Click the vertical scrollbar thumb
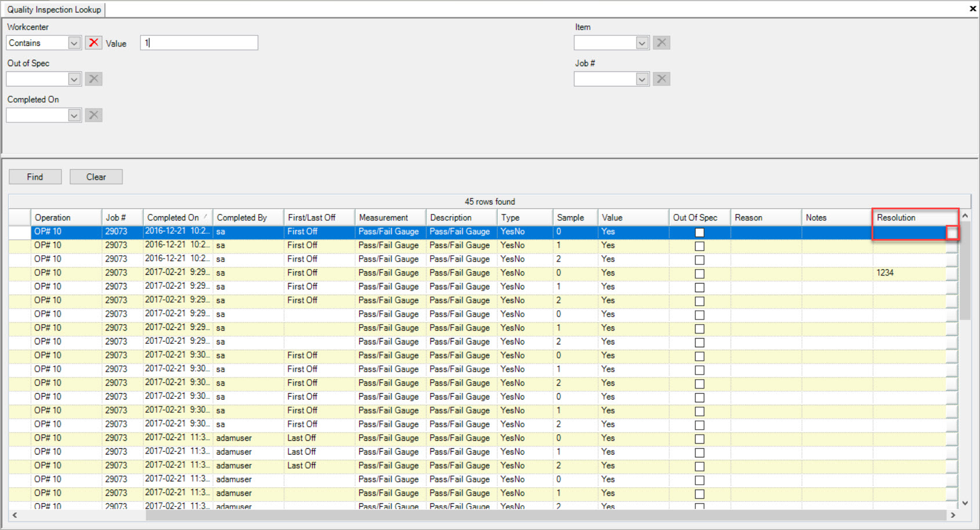Screen dimensions: 980x530 coord(965,271)
